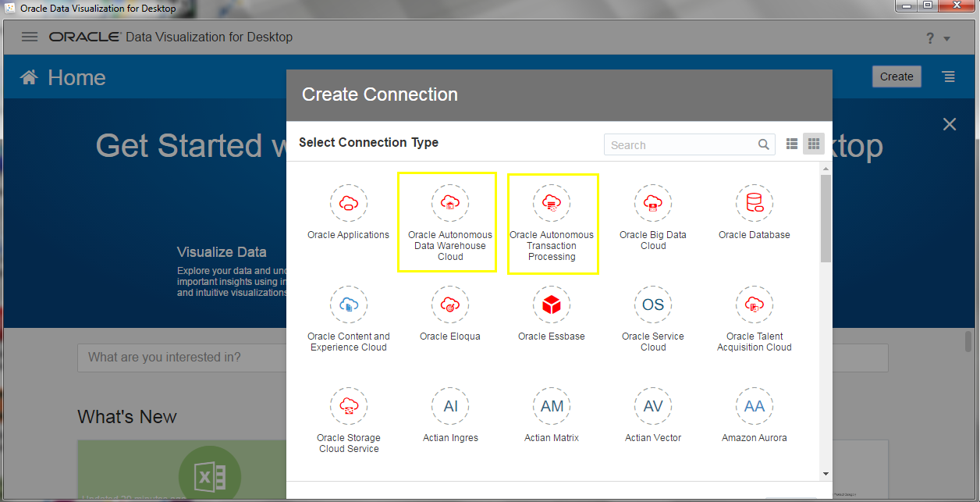Open the help question mark dropdown
980x502 pixels.
point(937,38)
